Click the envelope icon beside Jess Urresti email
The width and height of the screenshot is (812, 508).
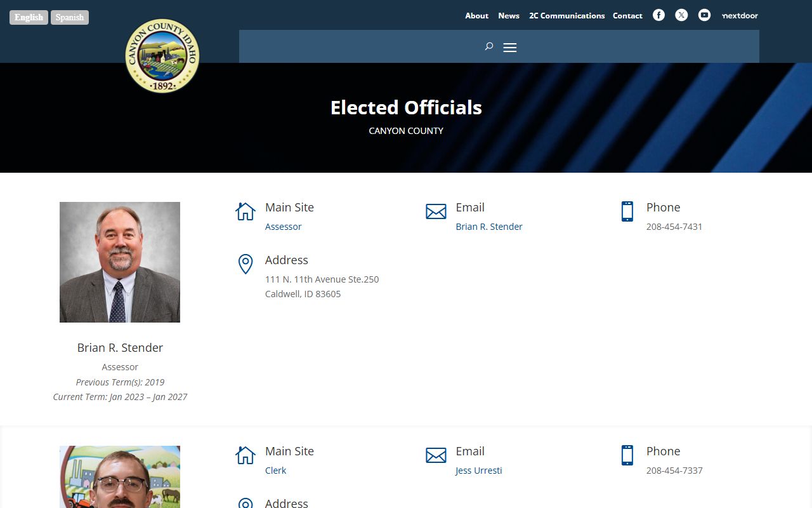point(436,455)
